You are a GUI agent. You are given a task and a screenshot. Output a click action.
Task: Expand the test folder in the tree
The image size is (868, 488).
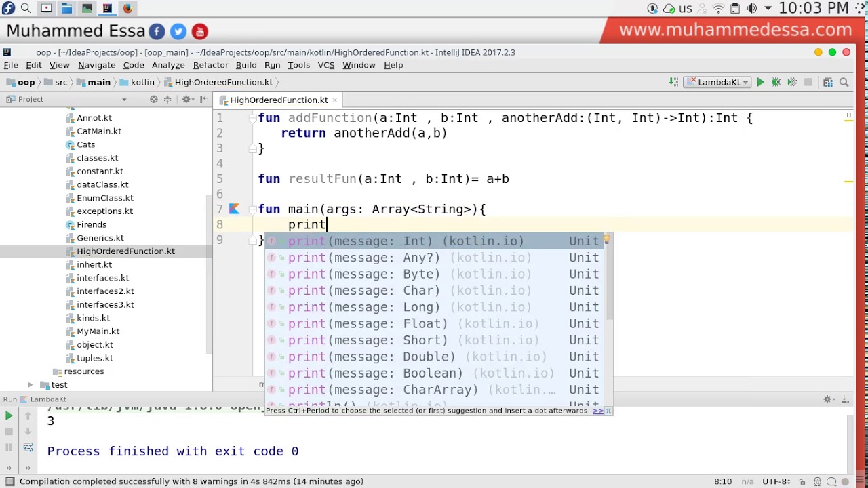click(x=30, y=385)
